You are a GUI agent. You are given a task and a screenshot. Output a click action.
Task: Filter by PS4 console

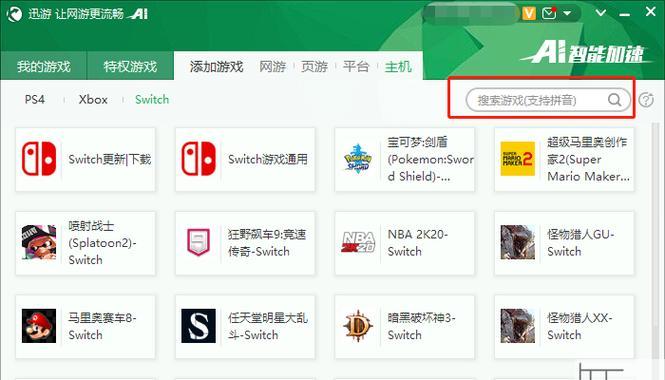coord(35,100)
